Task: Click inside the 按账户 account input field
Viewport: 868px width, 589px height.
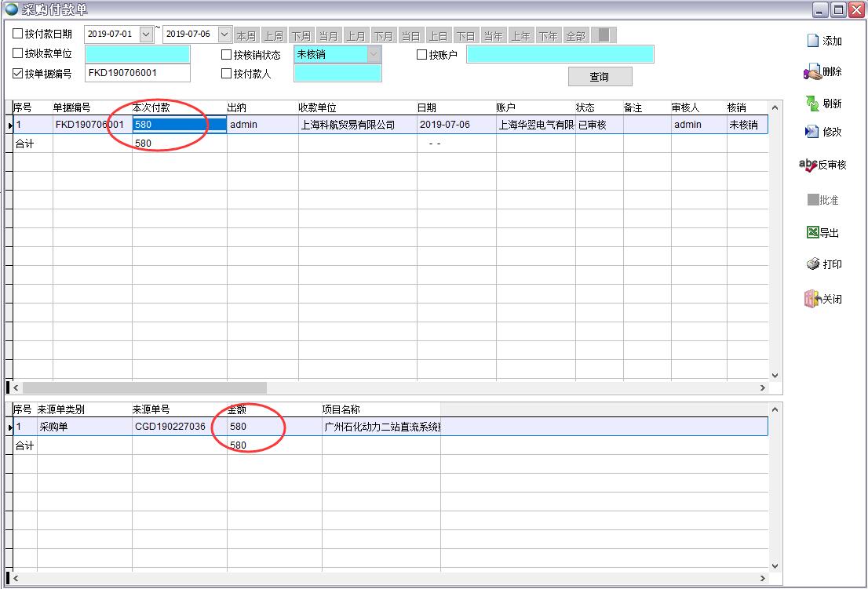Action: [x=561, y=53]
